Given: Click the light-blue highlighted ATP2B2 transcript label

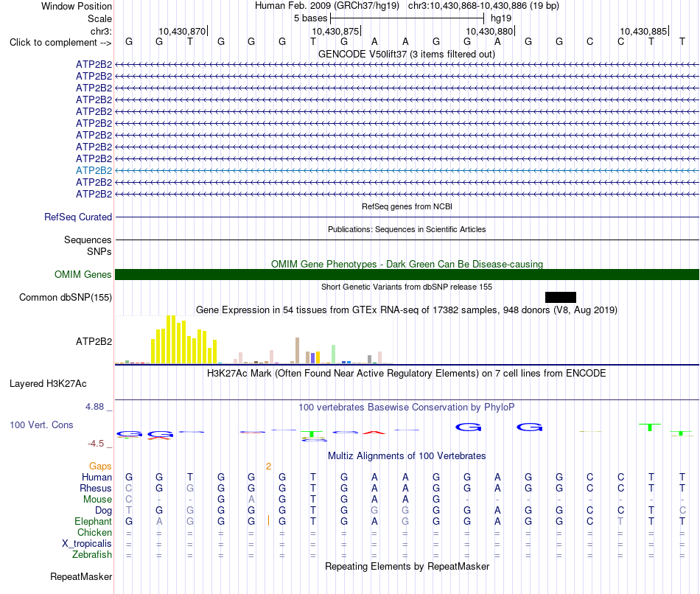Looking at the screenshot, I should click(94, 170).
